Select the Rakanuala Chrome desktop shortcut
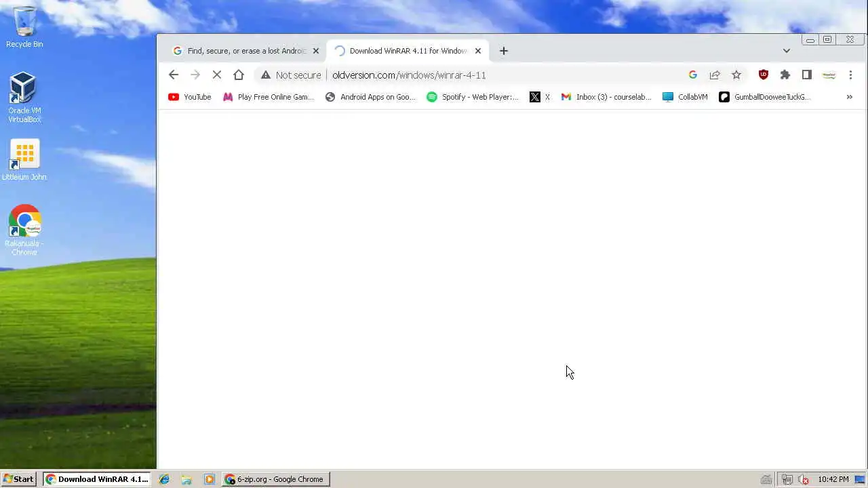The image size is (868, 488). 24,230
